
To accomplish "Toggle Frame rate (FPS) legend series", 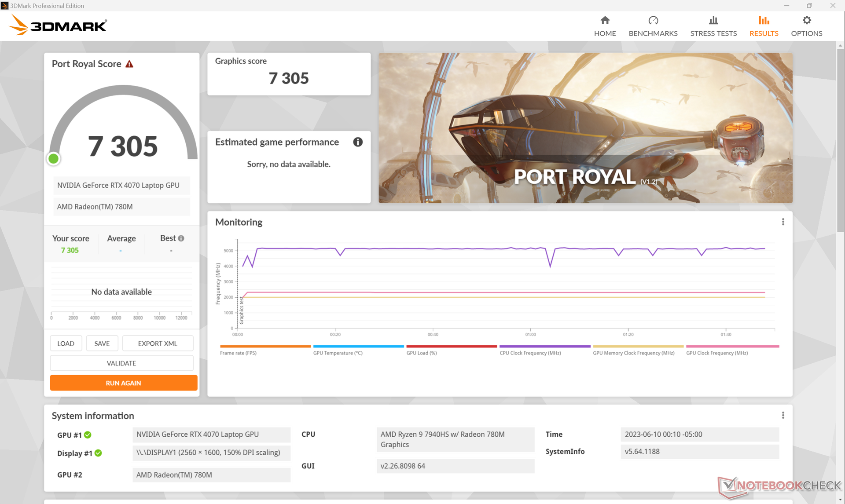I will [x=238, y=353].
